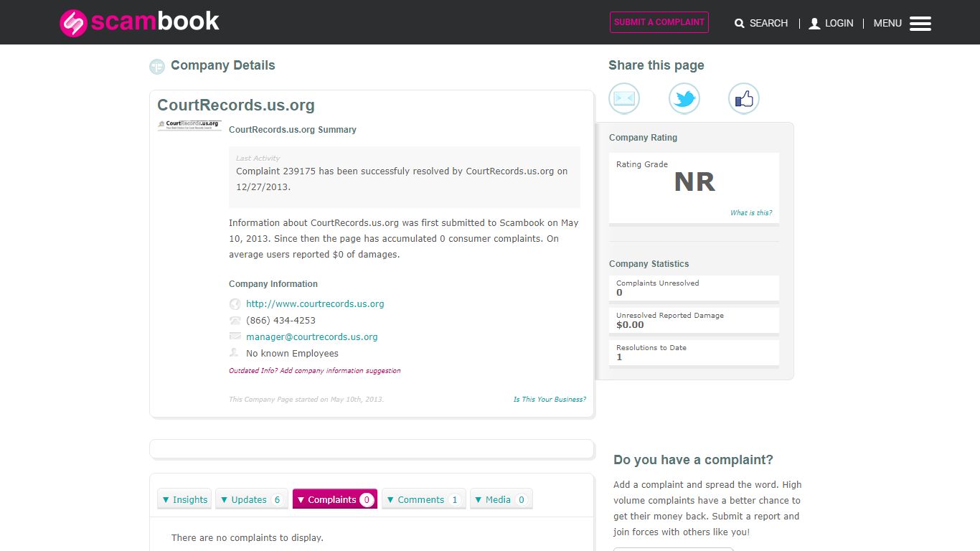Click Unresolved Reported Damage statistic
The width and height of the screenshot is (980, 551).
694,320
